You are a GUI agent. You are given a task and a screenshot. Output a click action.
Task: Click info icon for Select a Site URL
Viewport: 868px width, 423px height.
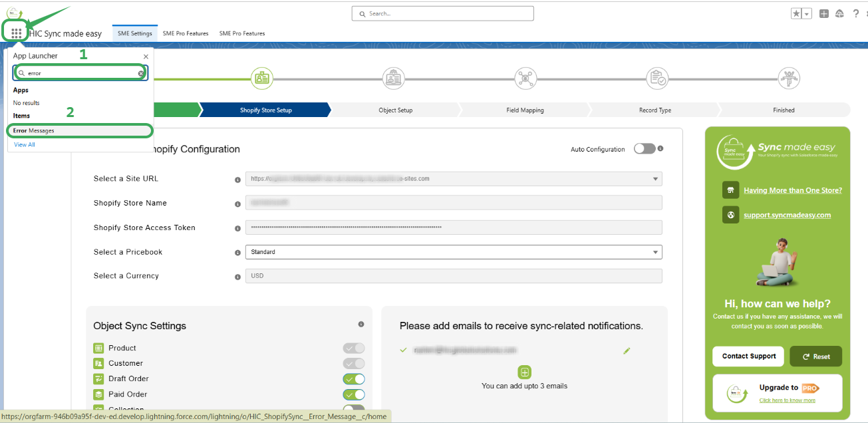pyautogui.click(x=237, y=180)
